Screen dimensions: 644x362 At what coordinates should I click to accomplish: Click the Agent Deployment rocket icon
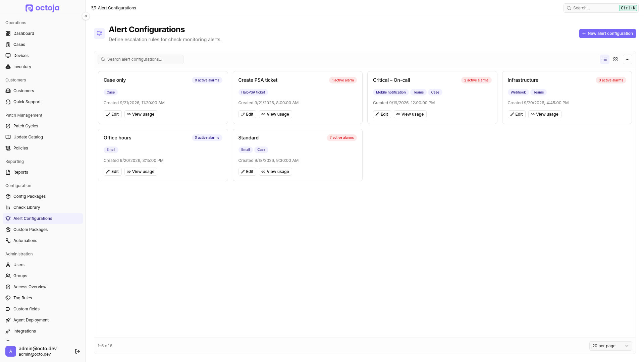tap(8, 320)
